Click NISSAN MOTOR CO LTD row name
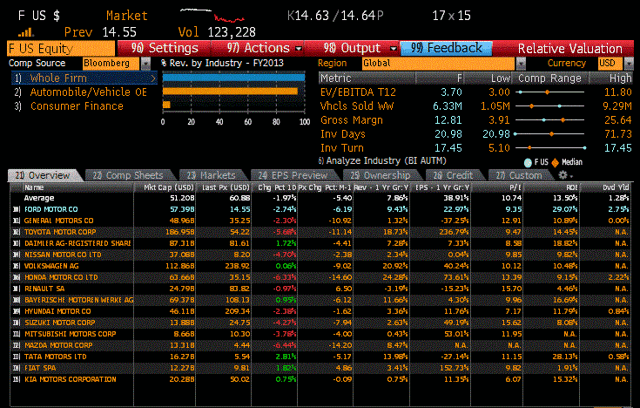 [63, 255]
